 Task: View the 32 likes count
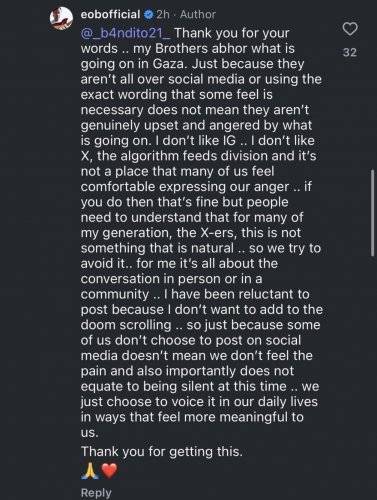[350, 52]
